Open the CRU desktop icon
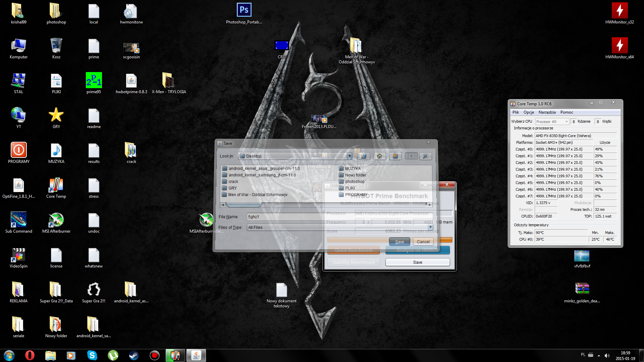This screenshot has width=644, height=362. (281, 50)
